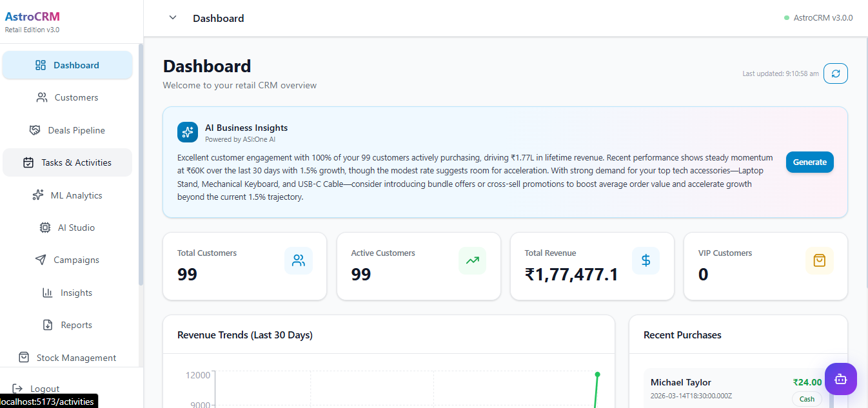This screenshot has height=408, width=868.
Task: Generate new AI business insights
Action: coord(809,162)
